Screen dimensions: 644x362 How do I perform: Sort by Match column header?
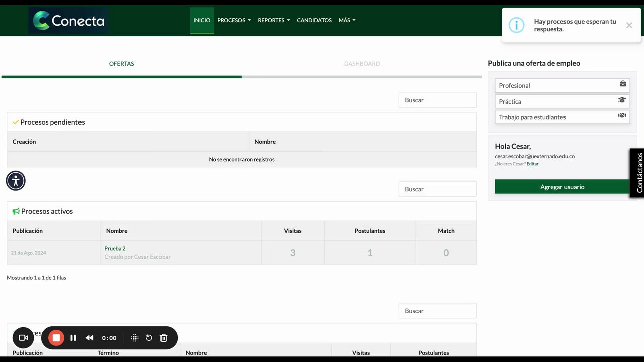point(446,231)
